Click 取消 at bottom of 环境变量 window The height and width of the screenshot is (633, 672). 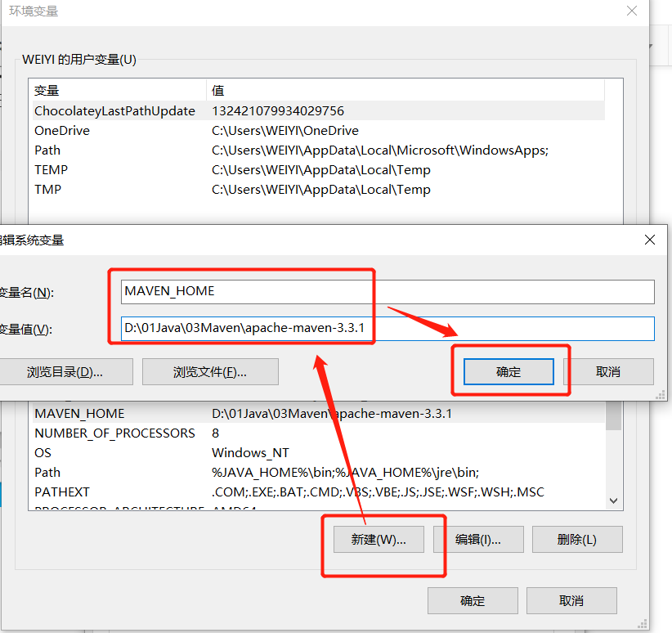click(571, 601)
